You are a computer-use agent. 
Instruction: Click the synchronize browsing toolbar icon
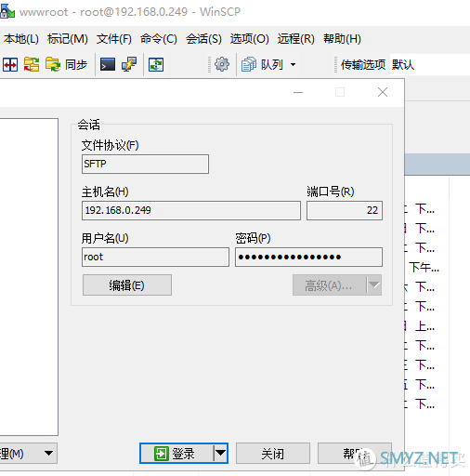pyautogui.click(x=32, y=64)
